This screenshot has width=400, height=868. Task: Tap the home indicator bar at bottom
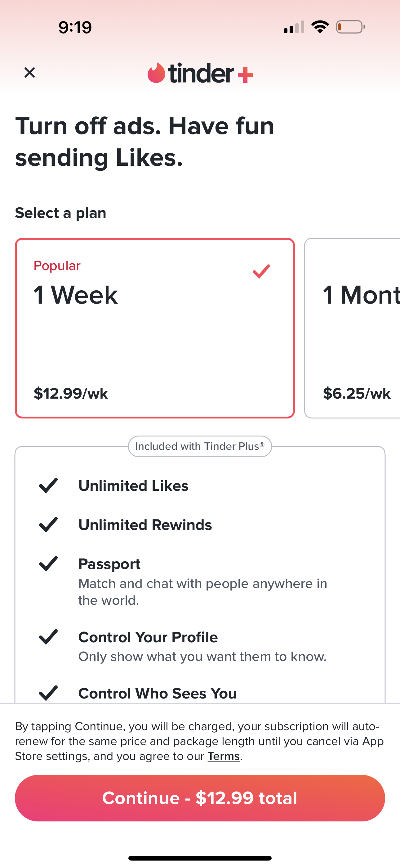click(200, 858)
